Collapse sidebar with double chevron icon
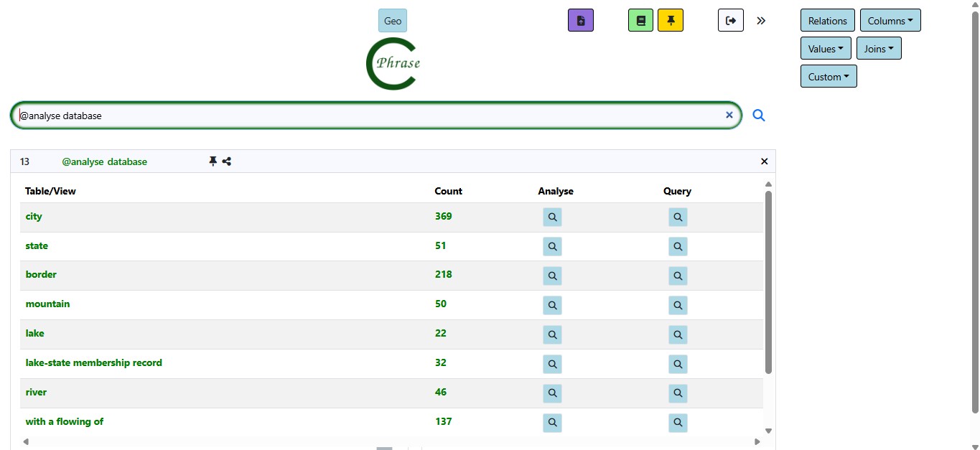The width and height of the screenshot is (980, 450). (x=761, y=21)
